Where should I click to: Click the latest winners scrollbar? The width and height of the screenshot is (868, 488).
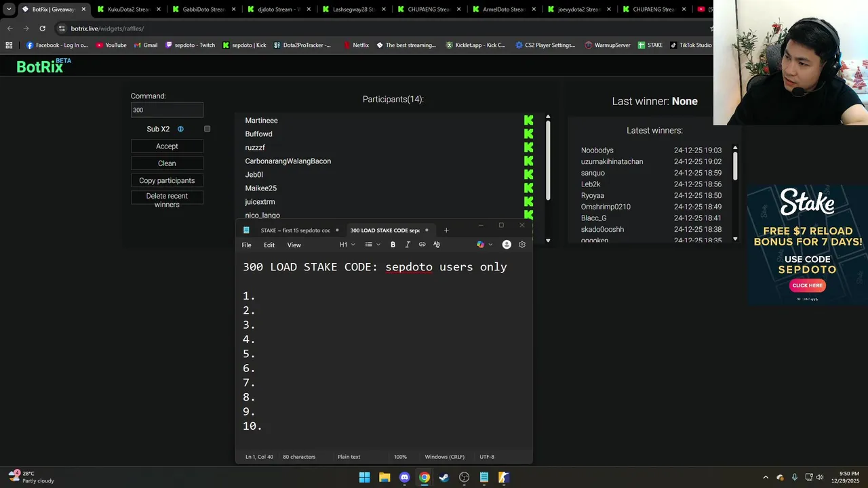pos(735,165)
